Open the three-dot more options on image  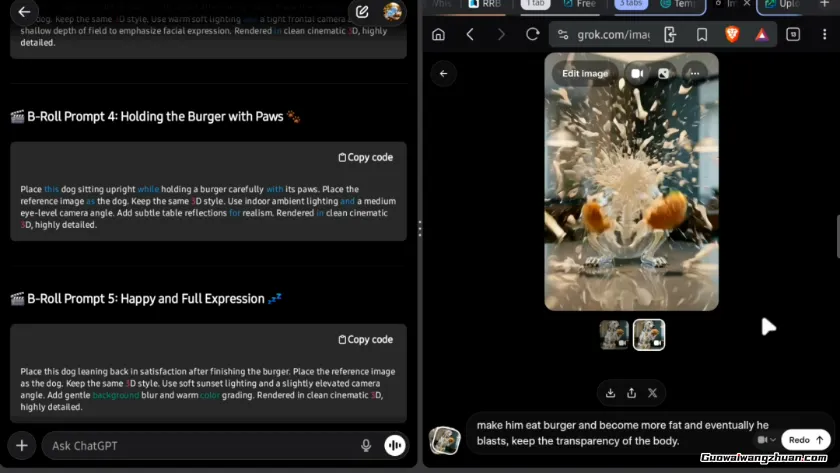(x=694, y=73)
